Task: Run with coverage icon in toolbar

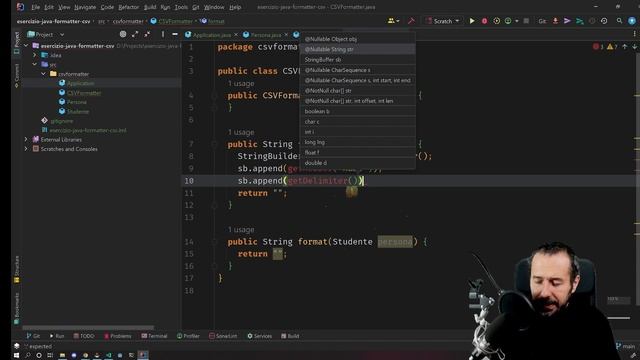Action: pos(496,21)
